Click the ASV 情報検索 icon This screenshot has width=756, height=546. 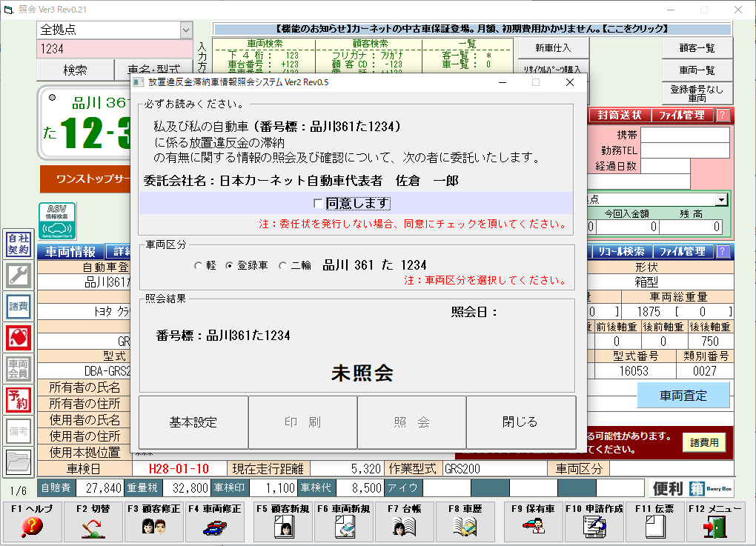click(x=57, y=222)
